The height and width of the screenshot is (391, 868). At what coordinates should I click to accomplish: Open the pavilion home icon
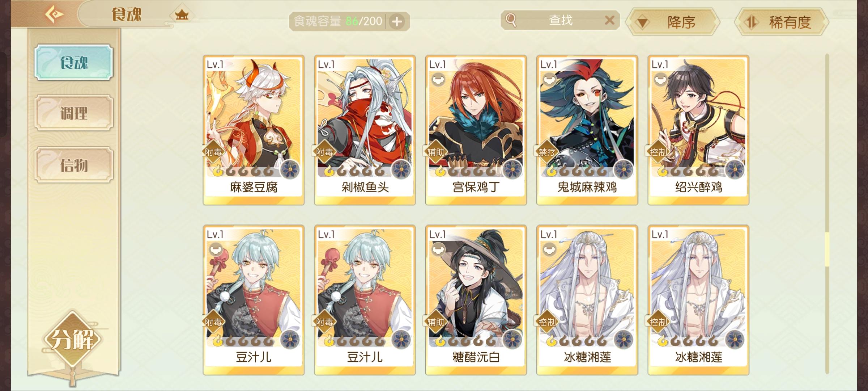click(182, 15)
